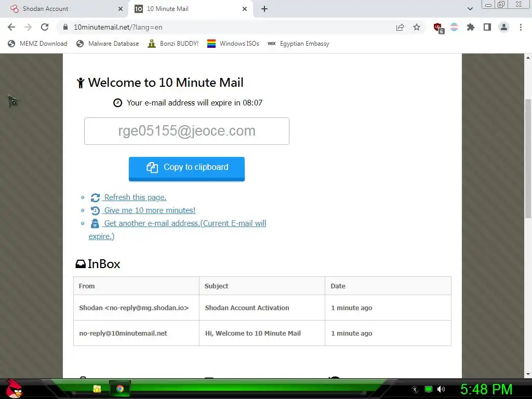Click the address bar URL text
The image size is (532, 399).
pyautogui.click(x=118, y=27)
